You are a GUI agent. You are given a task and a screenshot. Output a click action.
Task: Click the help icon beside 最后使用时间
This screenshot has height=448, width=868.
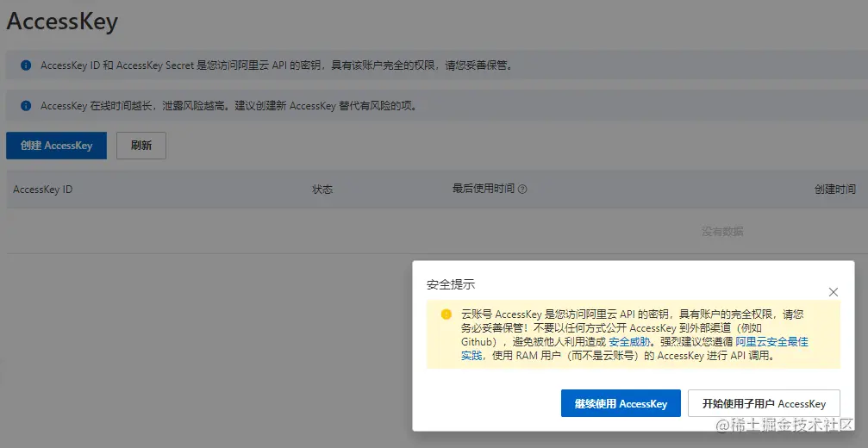pos(522,190)
